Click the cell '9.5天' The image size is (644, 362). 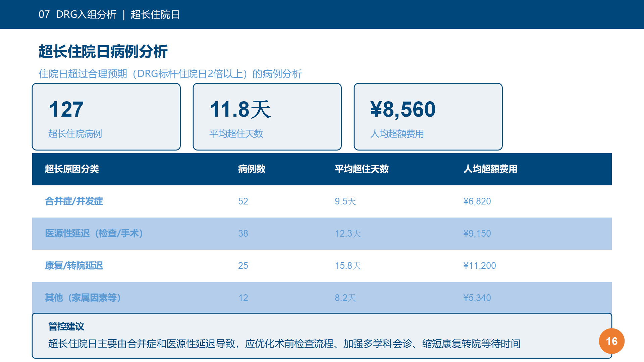tap(345, 201)
